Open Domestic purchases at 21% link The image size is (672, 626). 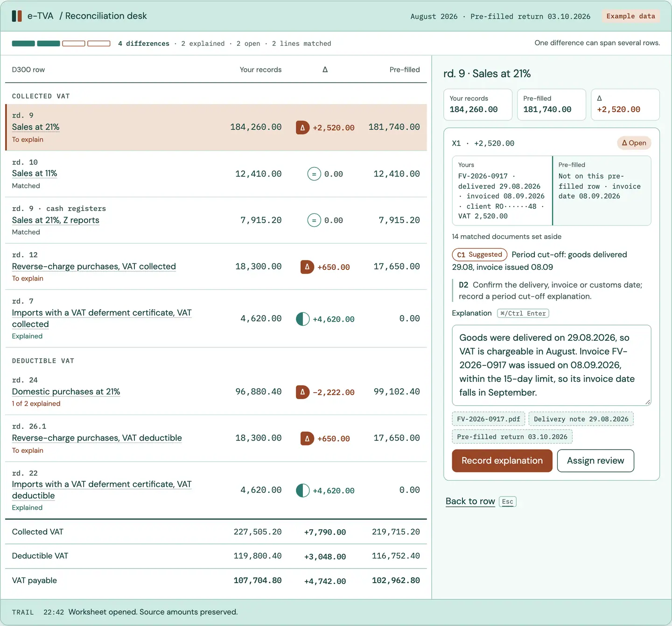(66, 391)
